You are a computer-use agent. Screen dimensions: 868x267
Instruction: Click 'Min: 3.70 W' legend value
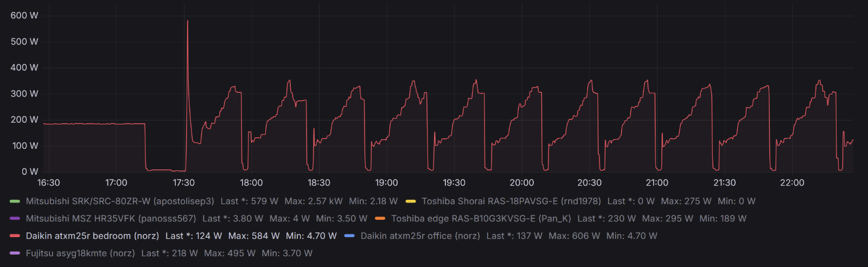(x=287, y=253)
